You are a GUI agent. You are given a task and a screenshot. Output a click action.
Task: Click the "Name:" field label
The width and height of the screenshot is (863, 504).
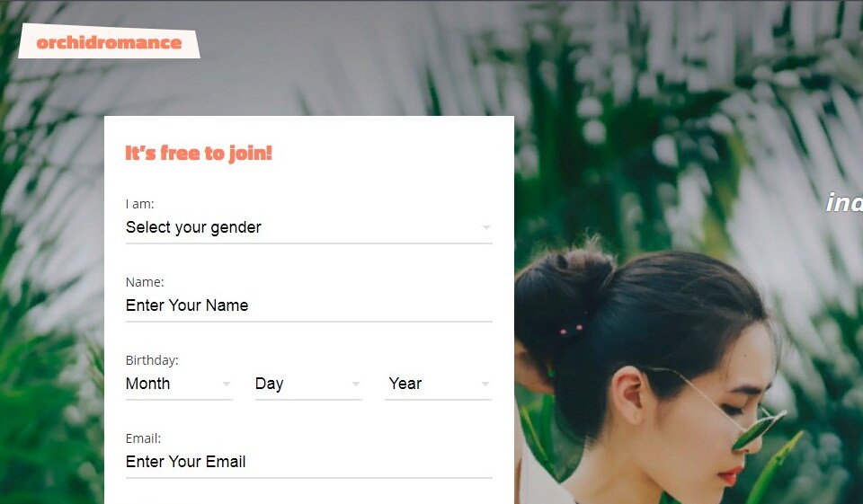click(145, 282)
